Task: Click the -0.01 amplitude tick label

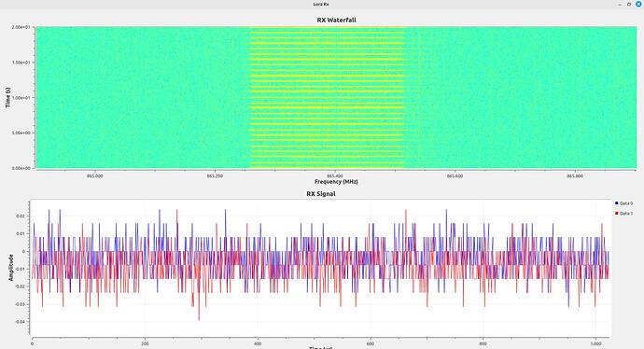Action: coord(21,269)
